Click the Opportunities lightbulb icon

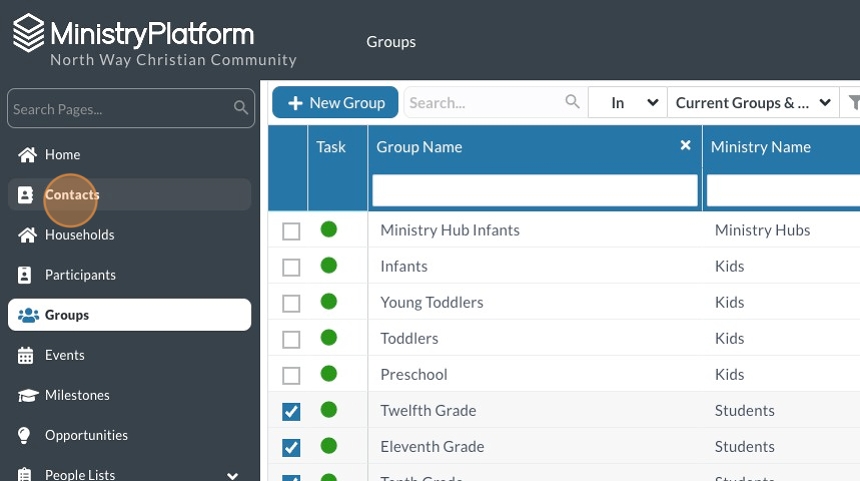point(27,435)
